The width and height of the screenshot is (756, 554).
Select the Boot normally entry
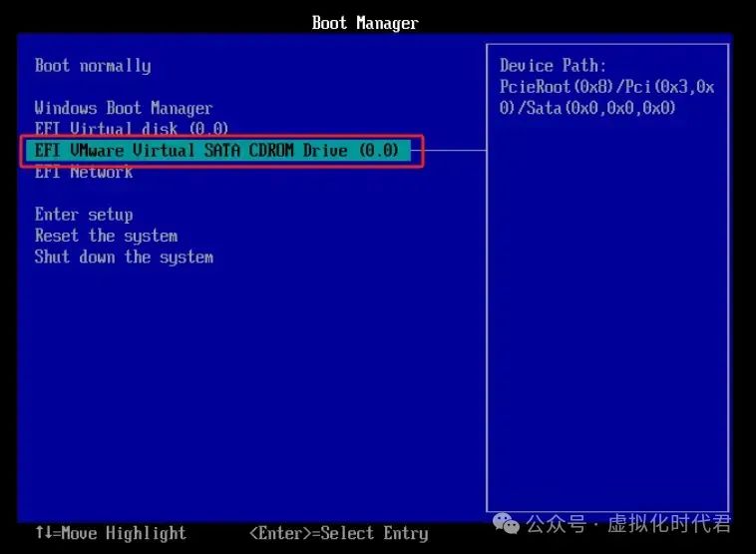tap(93, 66)
